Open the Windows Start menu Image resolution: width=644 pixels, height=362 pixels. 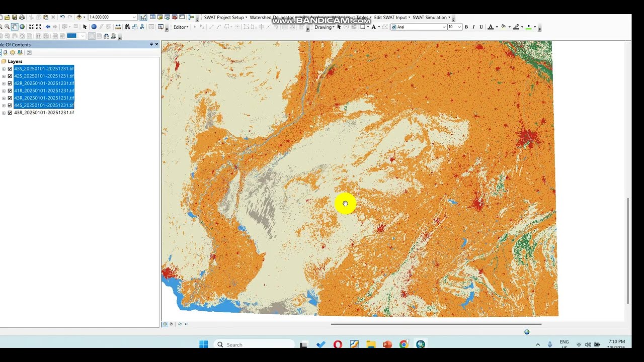click(204, 344)
